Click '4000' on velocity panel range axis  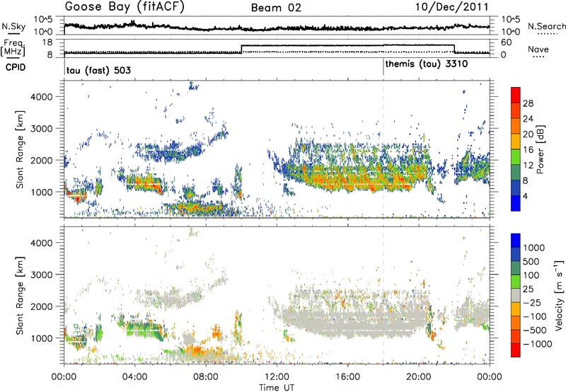41,243
